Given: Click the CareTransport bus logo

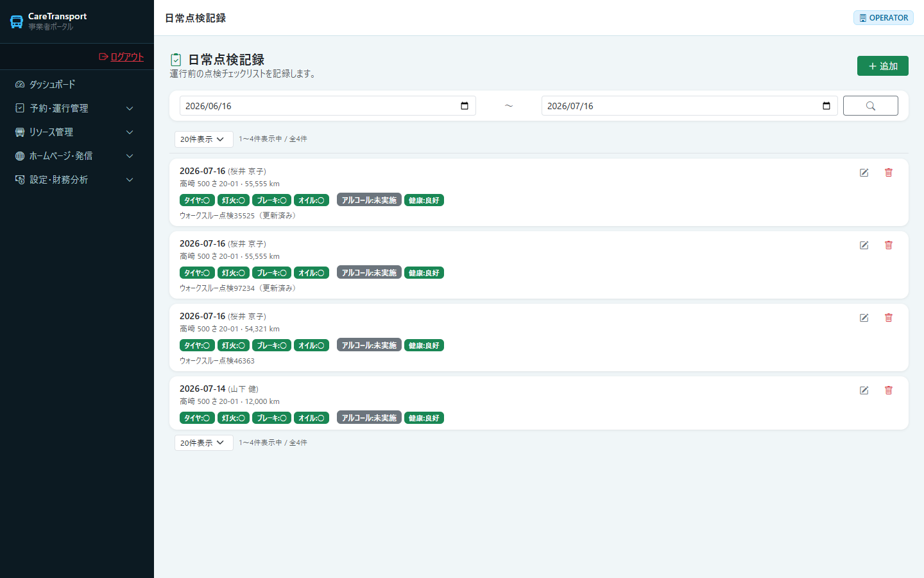Looking at the screenshot, I should coord(17,22).
